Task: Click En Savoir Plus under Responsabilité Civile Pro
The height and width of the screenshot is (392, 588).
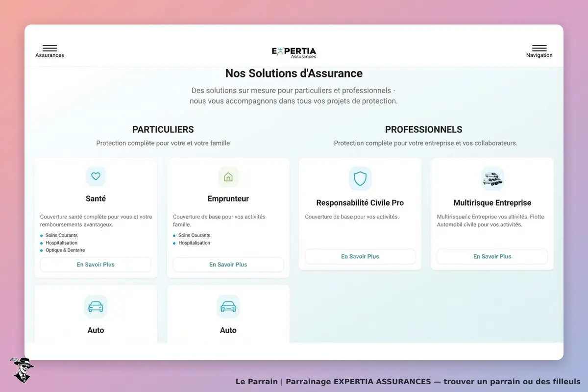Action: pyautogui.click(x=360, y=256)
